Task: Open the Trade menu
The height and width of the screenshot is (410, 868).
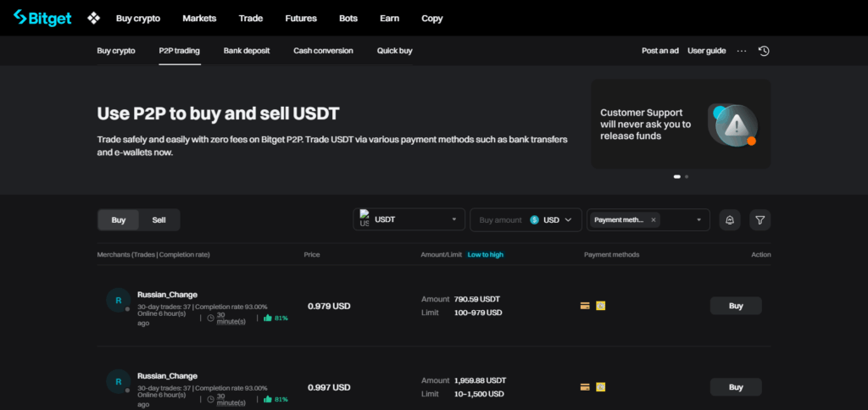Action: point(251,19)
